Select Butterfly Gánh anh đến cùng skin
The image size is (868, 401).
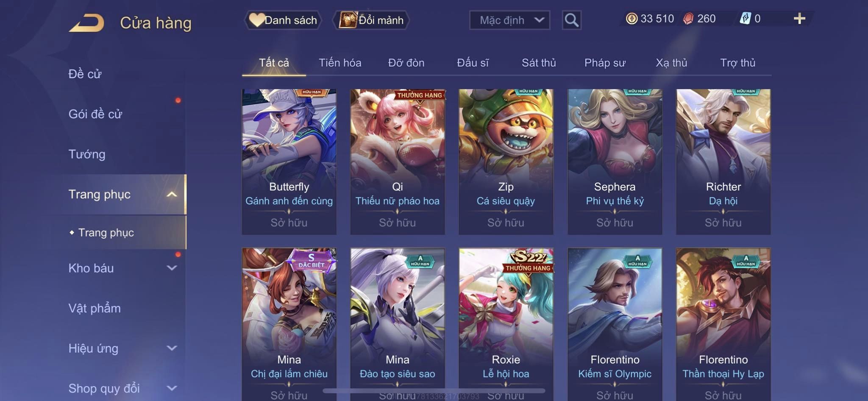coord(289,162)
